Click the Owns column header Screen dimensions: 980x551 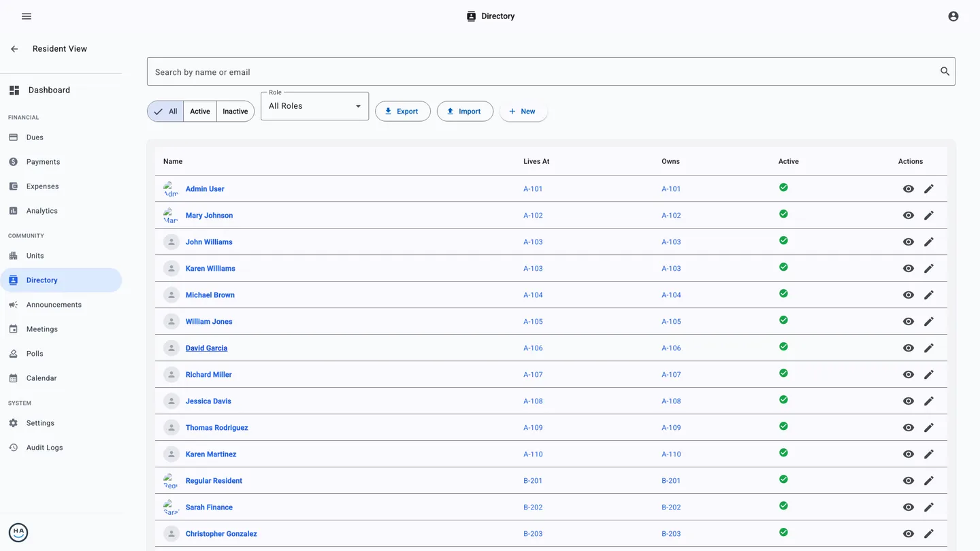click(x=670, y=162)
